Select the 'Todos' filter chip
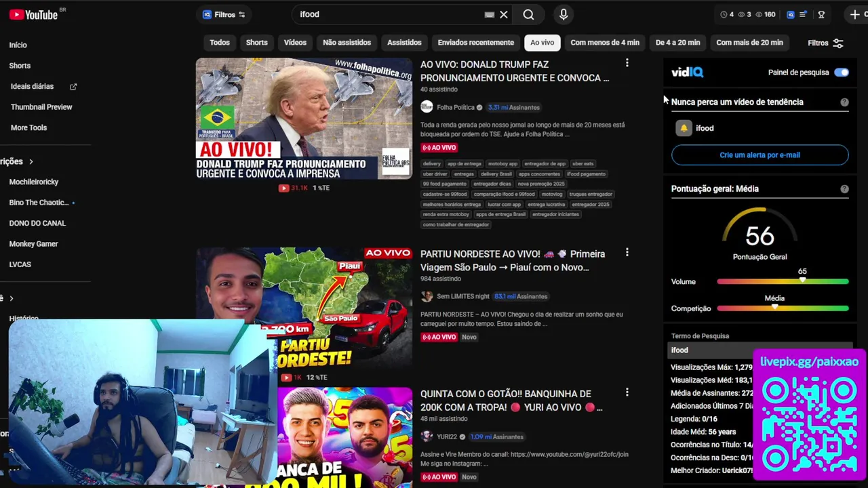 pyautogui.click(x=220, y=43)
